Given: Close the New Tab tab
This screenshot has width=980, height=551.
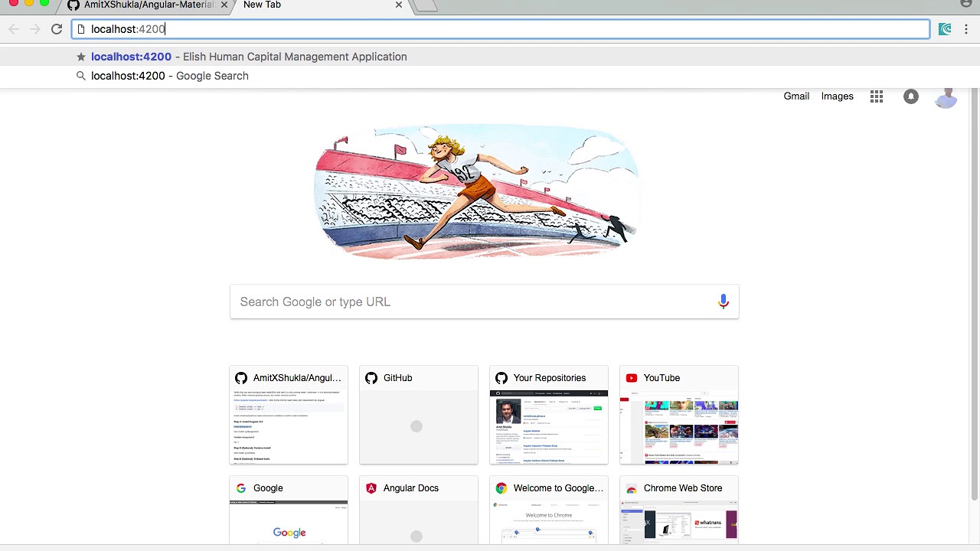Looking at the screenshot, I should coord(399,5).
